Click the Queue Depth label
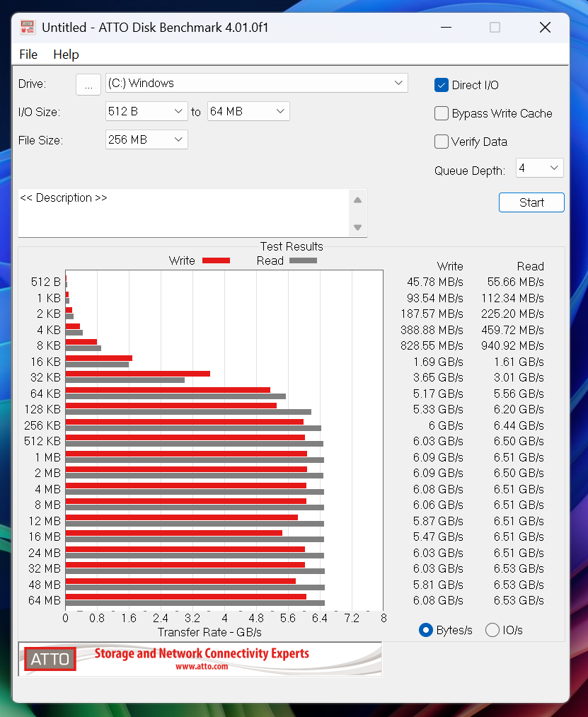 click(470, 171)
